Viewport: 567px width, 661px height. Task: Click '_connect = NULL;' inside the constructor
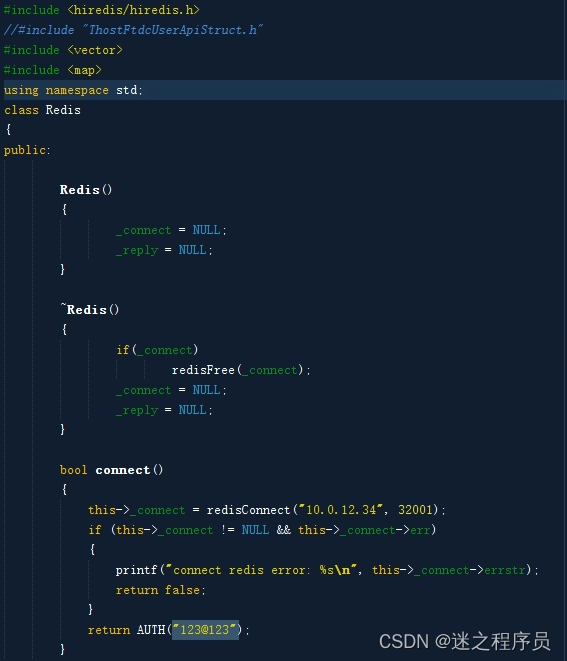[x=171, y=230]
